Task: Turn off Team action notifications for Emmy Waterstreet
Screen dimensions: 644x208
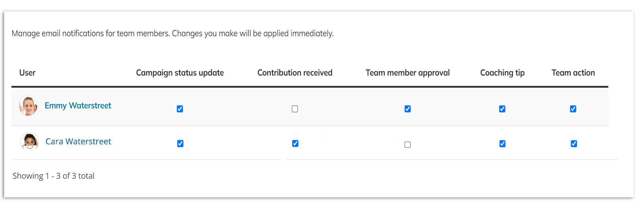Action: (x=573, y=109)
